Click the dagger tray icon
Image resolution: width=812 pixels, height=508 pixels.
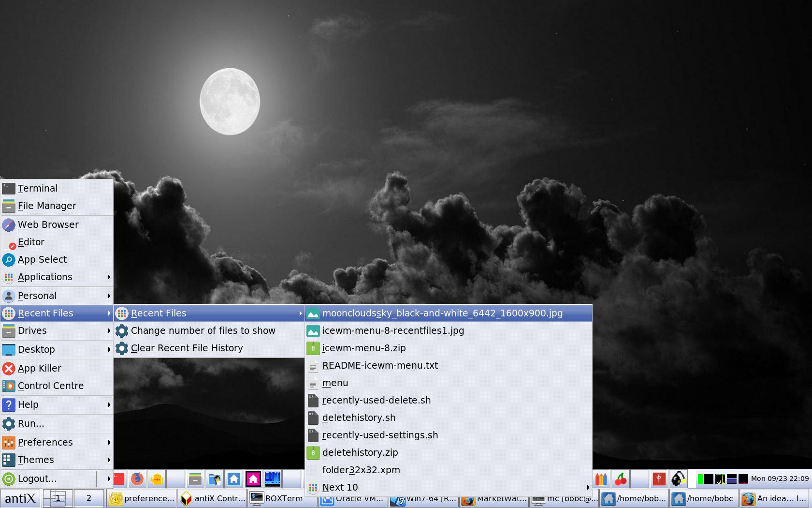(x=658, y=479)
